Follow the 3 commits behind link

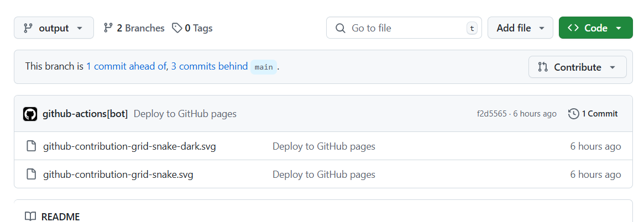tap(210, 66)
